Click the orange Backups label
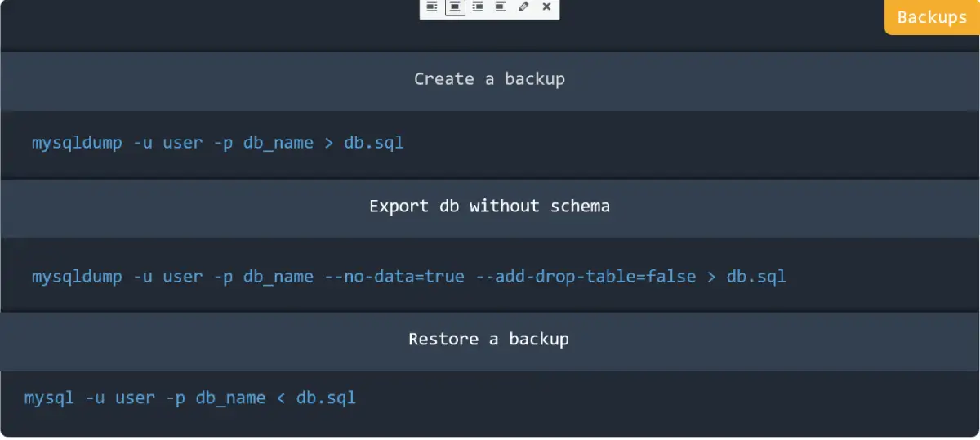The image size is (980, 440). 932,17
